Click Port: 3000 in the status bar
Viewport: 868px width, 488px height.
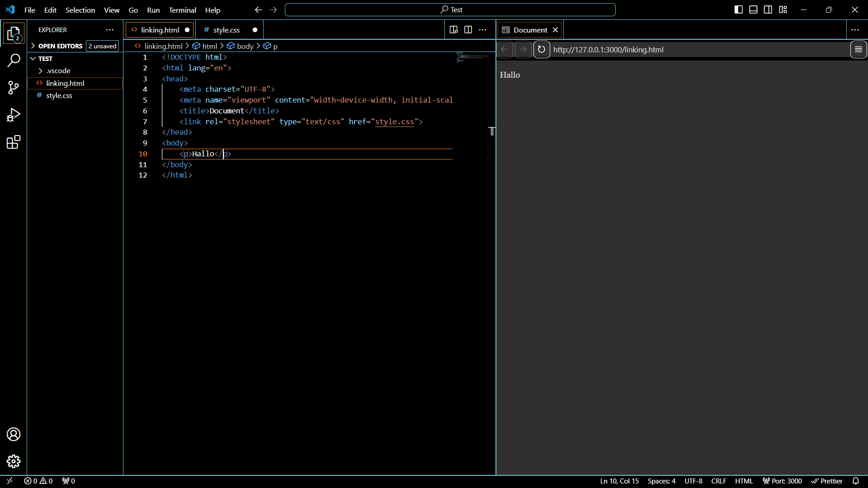(x=782, y=481)
